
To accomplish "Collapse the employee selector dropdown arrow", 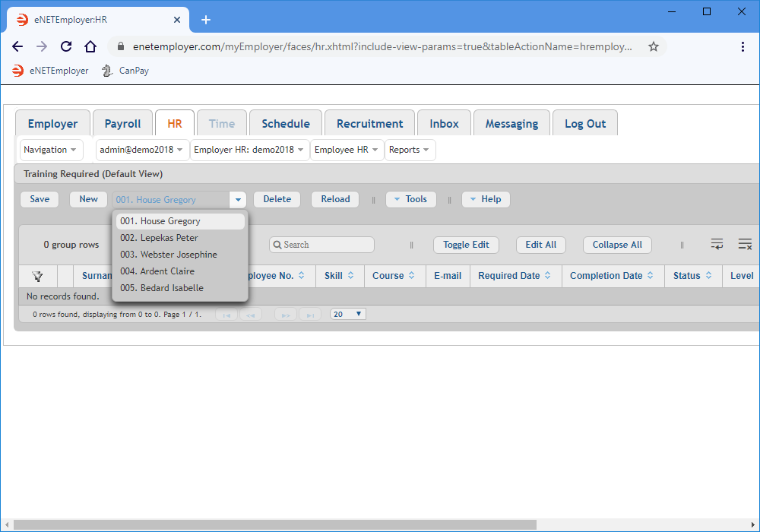I will (238, 200).
